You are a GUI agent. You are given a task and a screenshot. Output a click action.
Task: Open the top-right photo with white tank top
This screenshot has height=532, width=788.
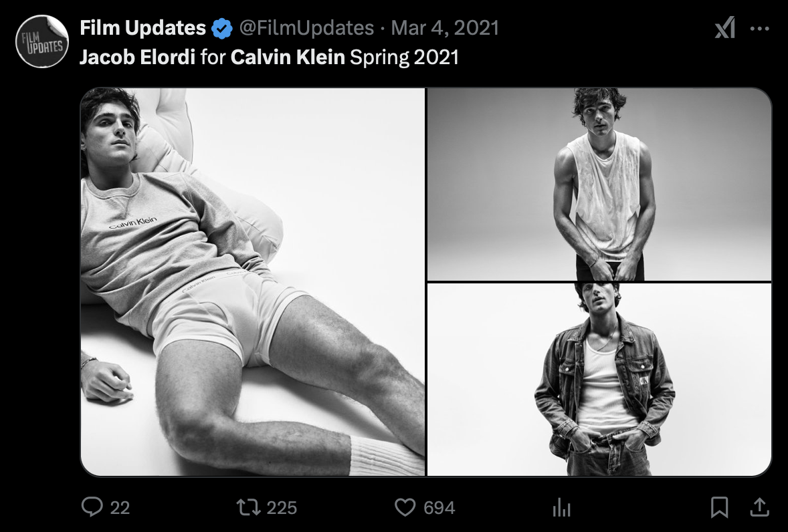pos(599,184)
